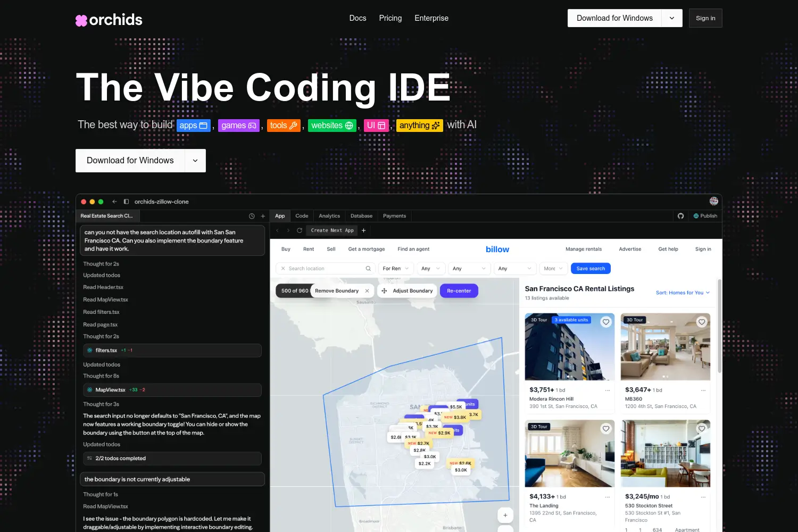Click inside the Search location field
Screen dimensions: 798x532
[326, 269]
